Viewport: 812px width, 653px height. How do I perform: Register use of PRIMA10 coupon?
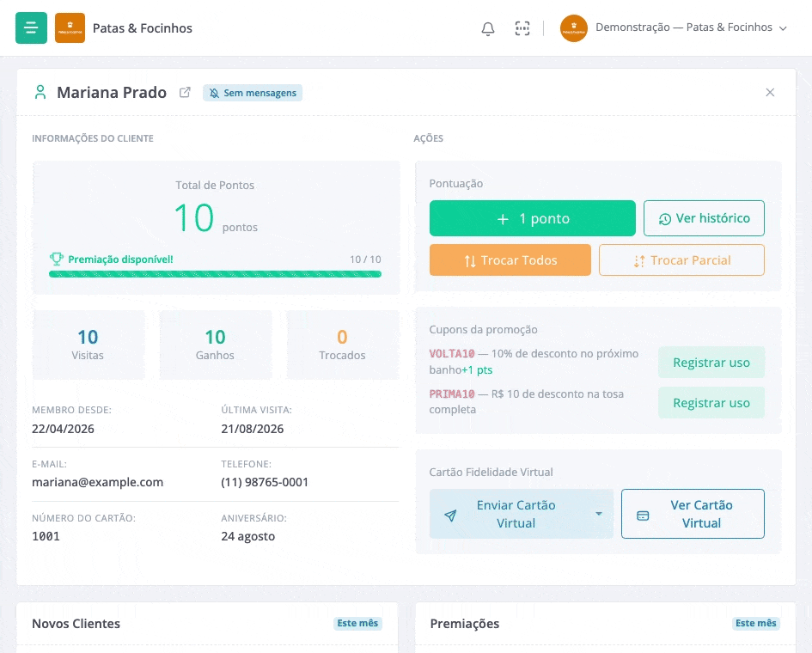(x=711, y=403)
